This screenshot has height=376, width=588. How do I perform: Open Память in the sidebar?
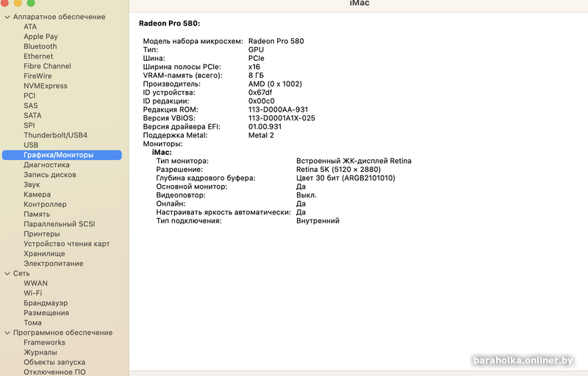tap(37, 214)
